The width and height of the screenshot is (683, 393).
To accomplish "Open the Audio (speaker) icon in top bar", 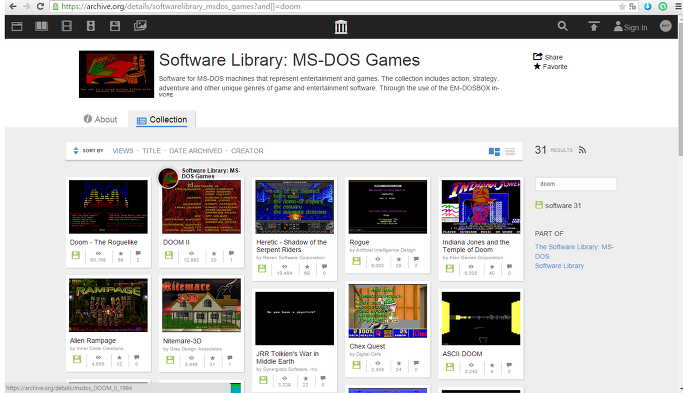I will [91, 26].
